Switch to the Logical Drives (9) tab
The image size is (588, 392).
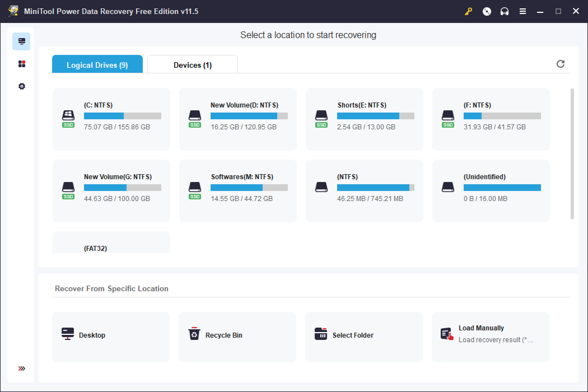(x=97, y=64)
